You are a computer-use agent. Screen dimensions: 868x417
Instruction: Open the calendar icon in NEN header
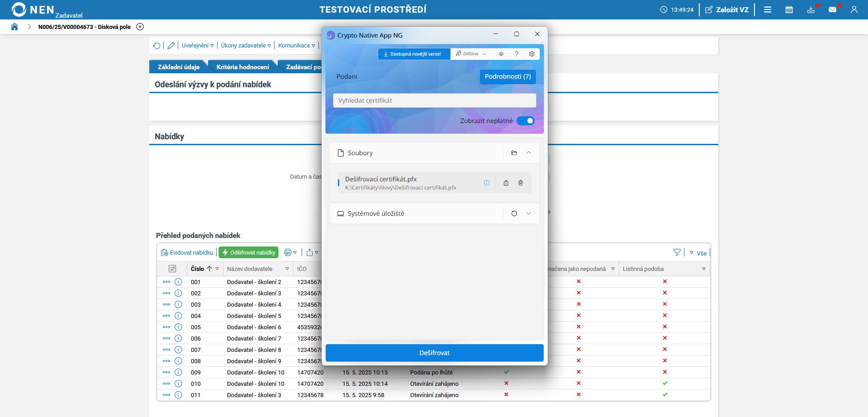(x=789, y=9)
